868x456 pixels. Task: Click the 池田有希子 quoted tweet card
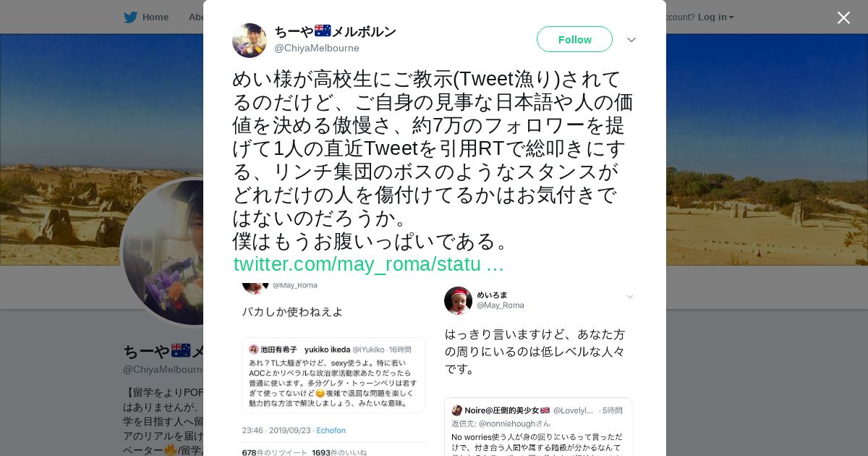pos(333,375)
